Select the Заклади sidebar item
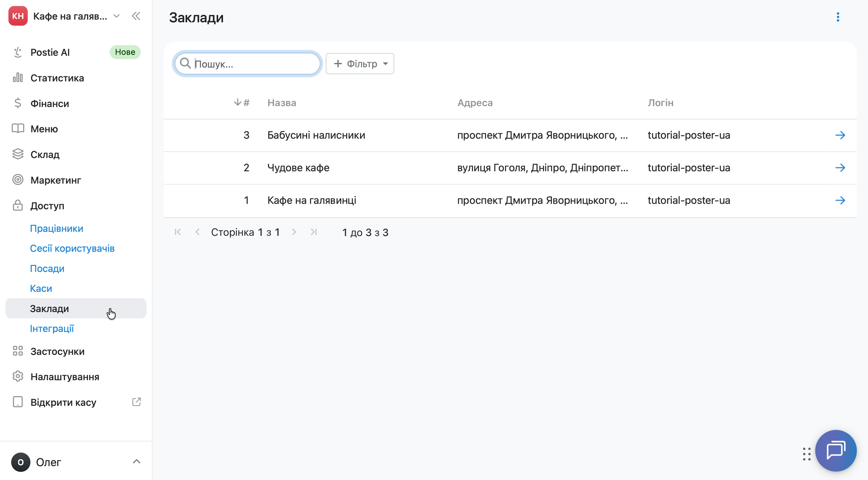This screenshot has width=868, height=480. (x=76, y=308)
